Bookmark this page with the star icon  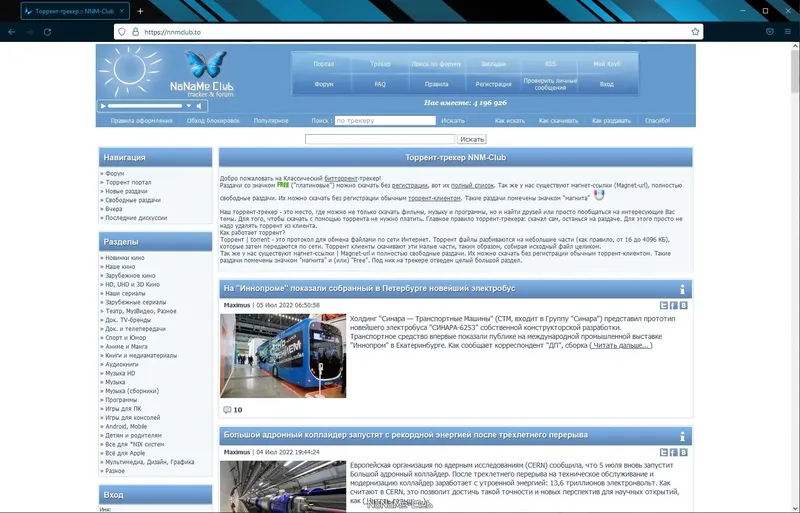(x=695, y=32)
